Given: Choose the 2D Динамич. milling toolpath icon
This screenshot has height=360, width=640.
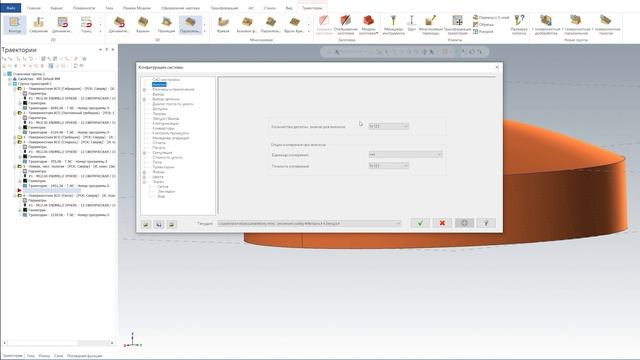Looking at the screenshot, I should point(62,24).
